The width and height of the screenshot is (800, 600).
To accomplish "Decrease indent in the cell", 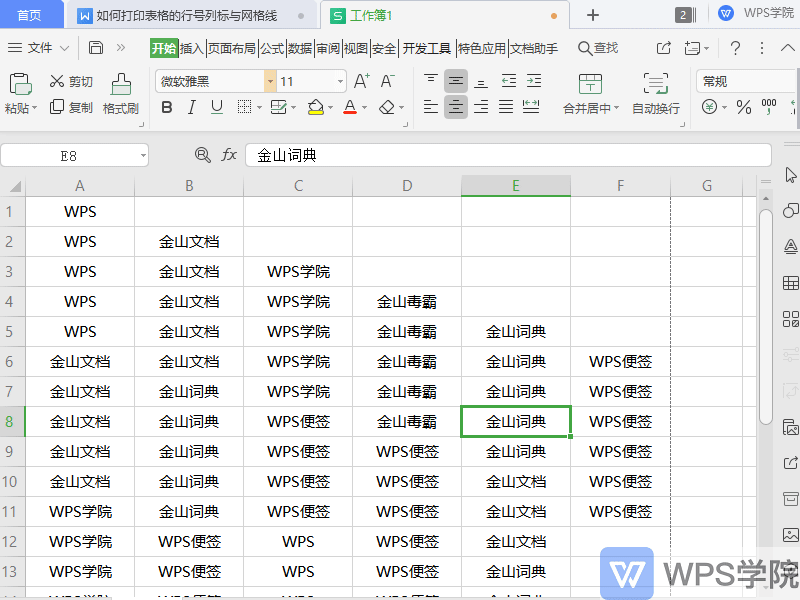I will point(509,81).
